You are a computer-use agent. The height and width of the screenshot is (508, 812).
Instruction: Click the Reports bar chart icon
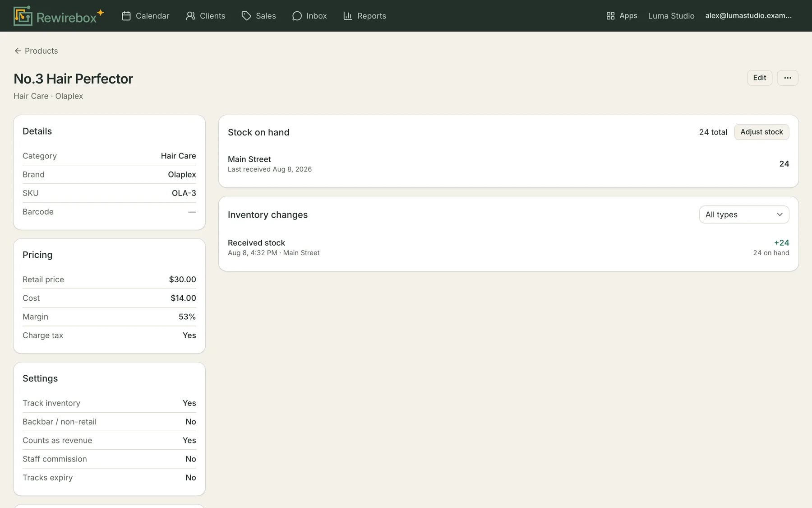[x=347, y=16]
